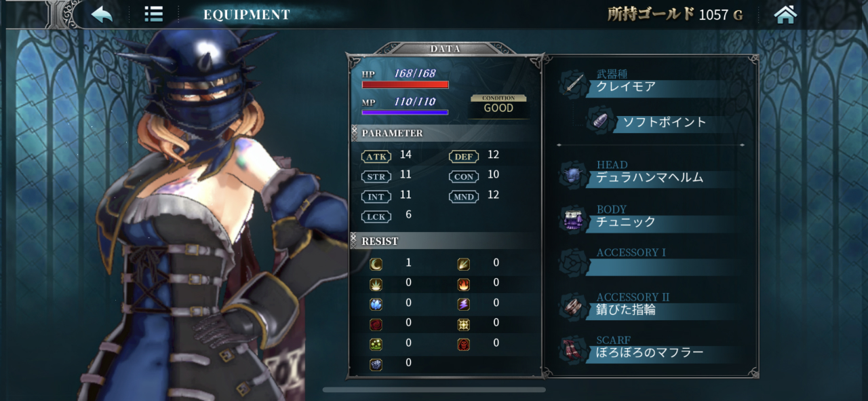Select the クレイモア weapon sword icon
868x401 pixels.
pos(575,83)
